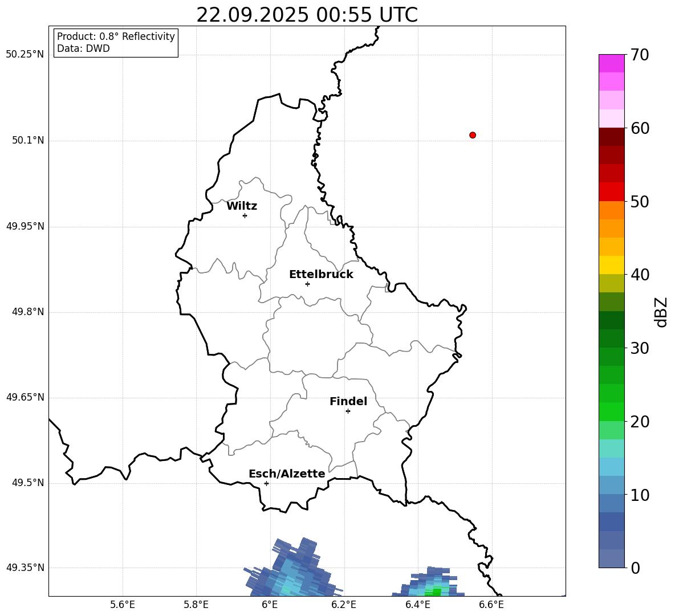Click the 6.4°E longitude label
Image resolution: width=675 pixels, height=616 pixels.
pyautogui.click(x=417, y=605)
